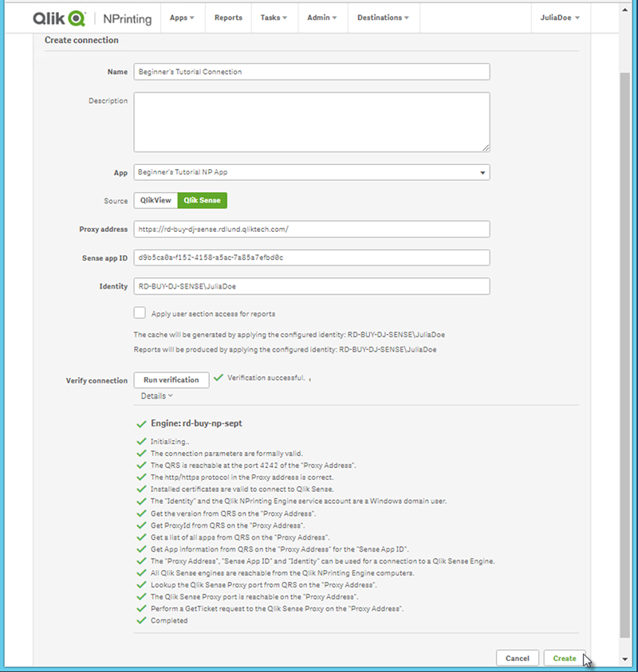Cancel the connection creation
Image resolution: width=638 pixels, height=672 pixels.
(x=518, y=658)
